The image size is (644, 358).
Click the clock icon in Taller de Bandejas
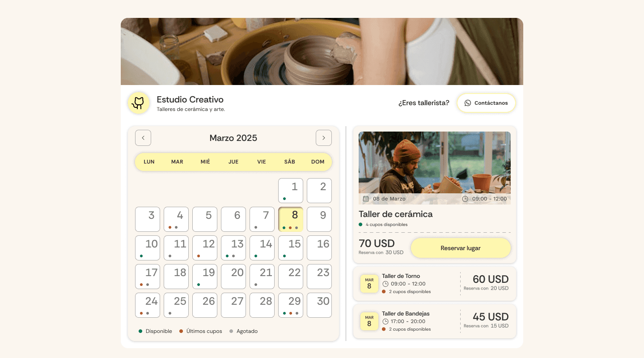click(386, 321)
